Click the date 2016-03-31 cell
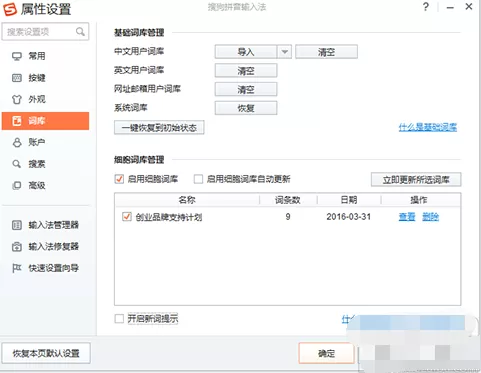This screenshot has height=373, width=481. click(x=349, y=217)
